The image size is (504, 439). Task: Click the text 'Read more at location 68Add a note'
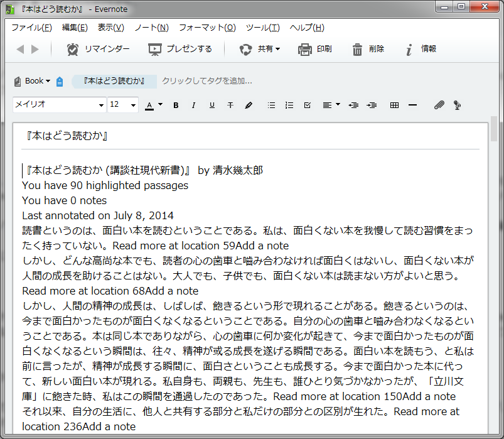click(x=110, y=291)
